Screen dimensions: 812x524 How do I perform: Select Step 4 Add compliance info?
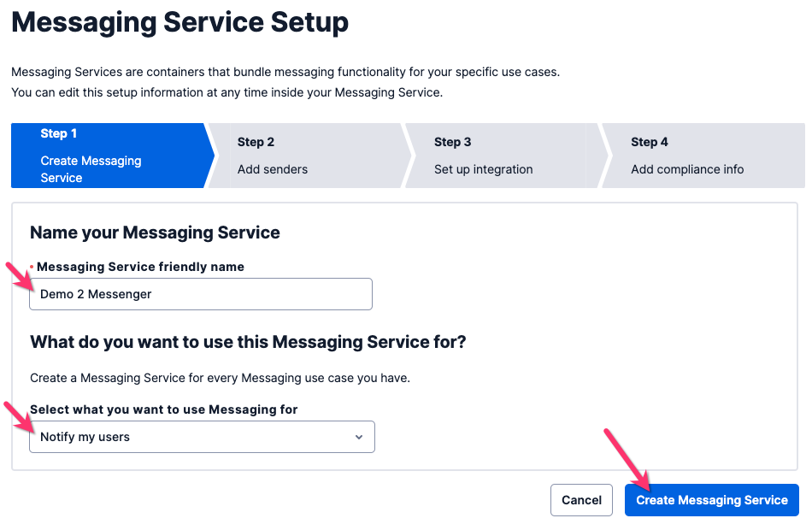coord(703,156)
